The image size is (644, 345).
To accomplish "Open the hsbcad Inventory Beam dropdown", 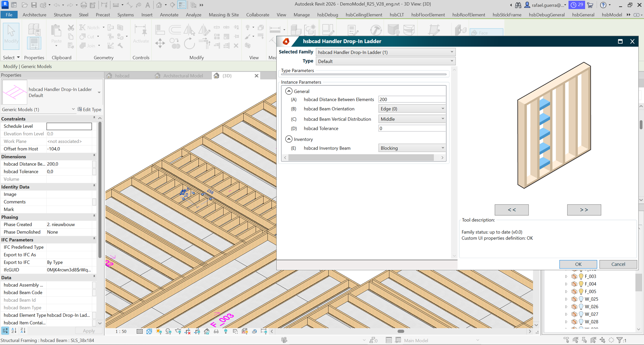I will tap(443, 148).
